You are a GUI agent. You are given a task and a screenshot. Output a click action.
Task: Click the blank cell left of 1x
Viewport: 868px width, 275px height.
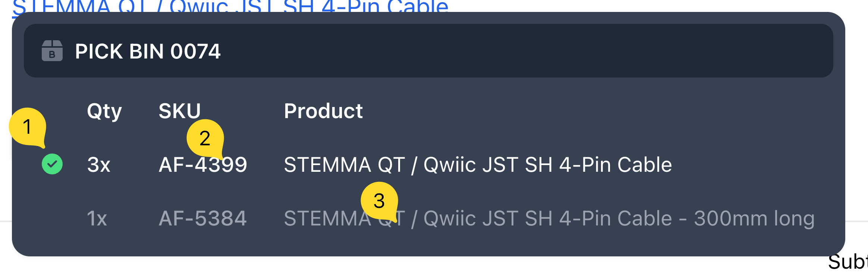(52, 218)
